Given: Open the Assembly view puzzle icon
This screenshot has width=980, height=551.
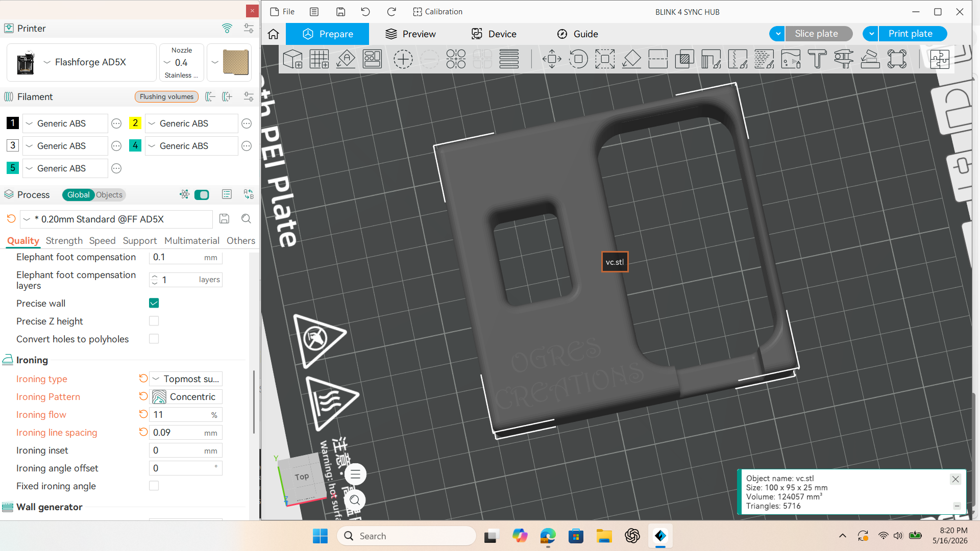Looking at the screenshot, I should tap(940, 59).
